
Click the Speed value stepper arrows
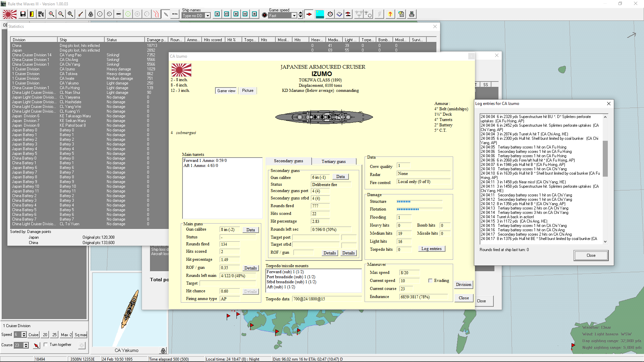pos(24,335)
